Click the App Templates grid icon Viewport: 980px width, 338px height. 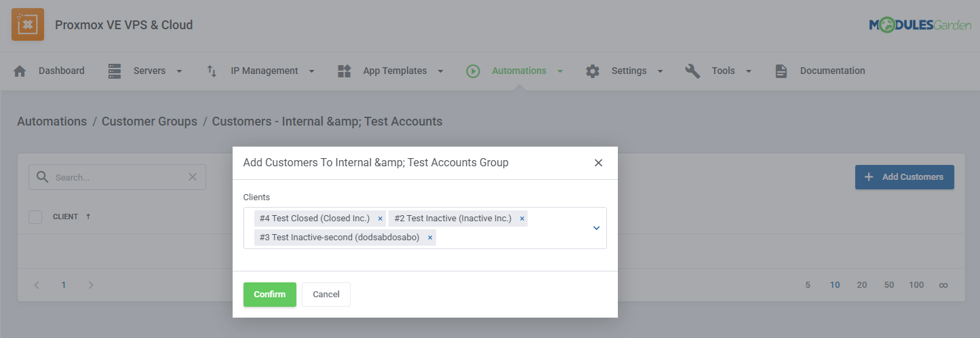344,71
